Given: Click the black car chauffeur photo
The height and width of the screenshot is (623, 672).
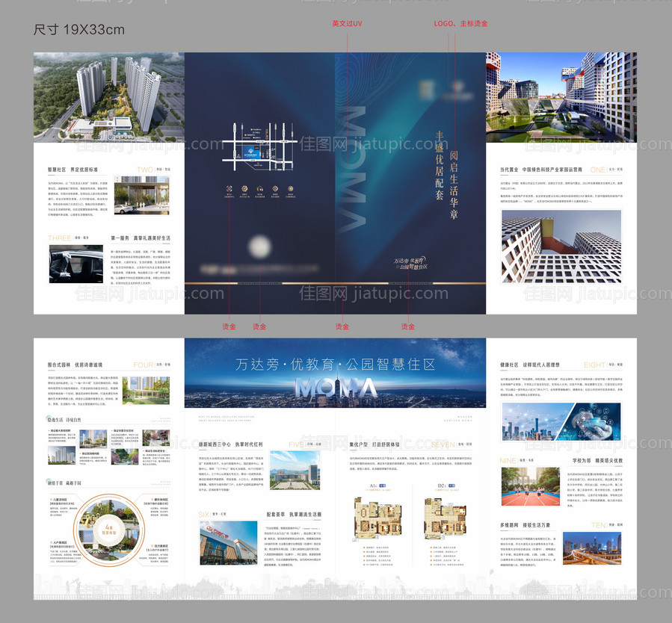Looking at the screenshot, I should point(76,264).
